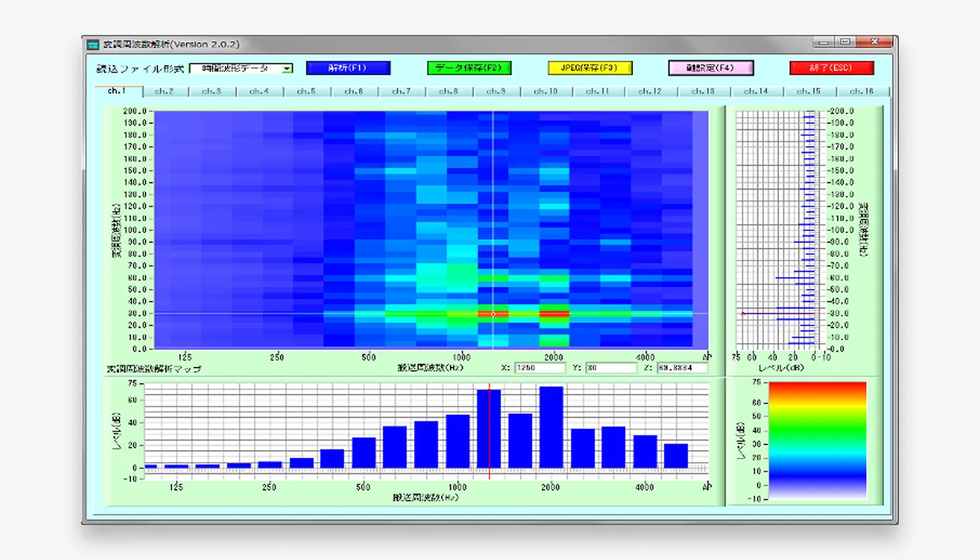Click the Z level value field
The width and height of the screenshot is (980, 560).
(x=682, y=367)
